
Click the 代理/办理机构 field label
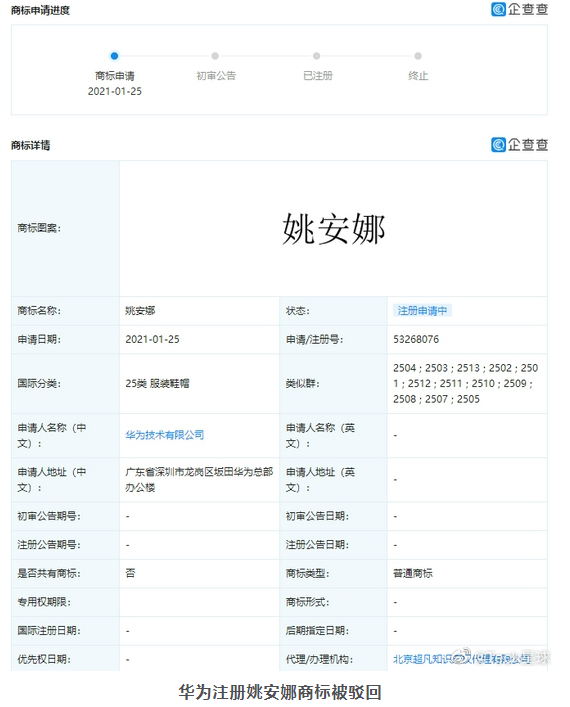click(x=319, y=659)
